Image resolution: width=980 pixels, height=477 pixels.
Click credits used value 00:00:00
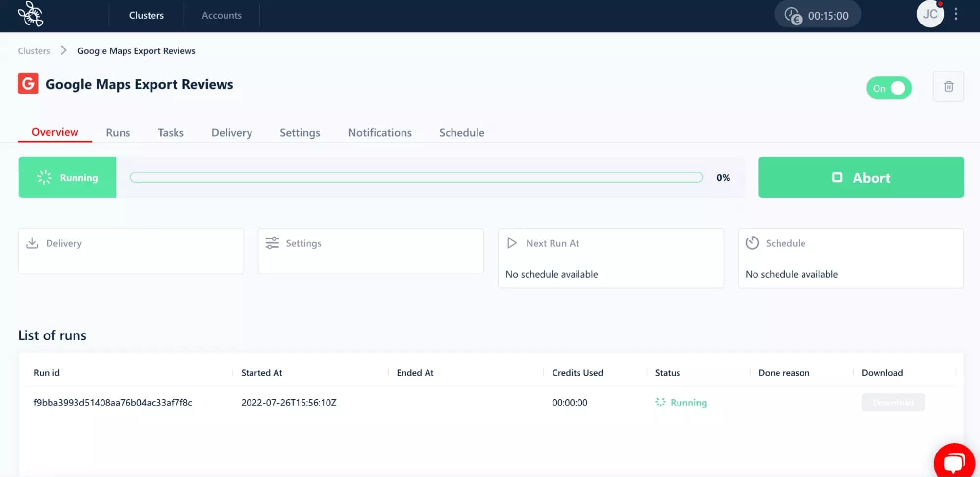[569, 403]
